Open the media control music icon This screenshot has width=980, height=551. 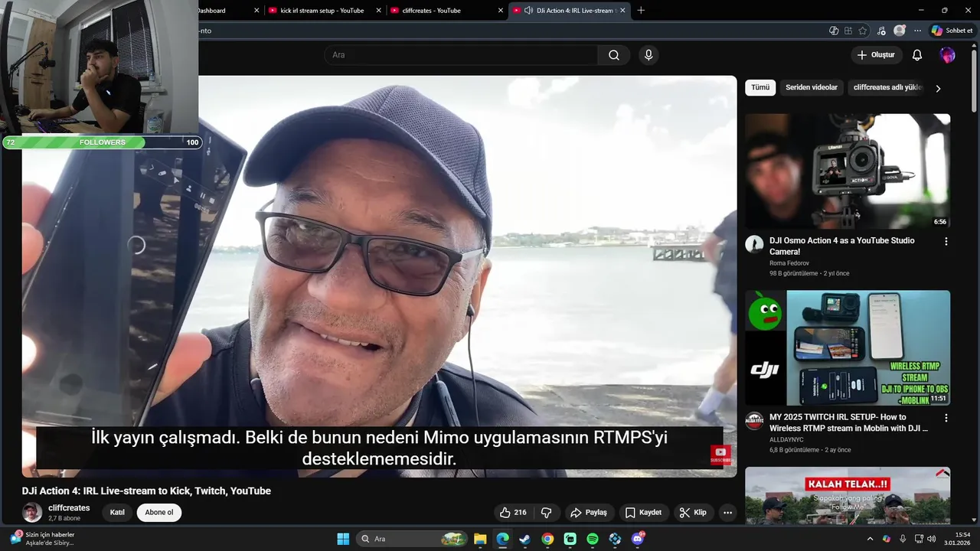pos(882,31)
